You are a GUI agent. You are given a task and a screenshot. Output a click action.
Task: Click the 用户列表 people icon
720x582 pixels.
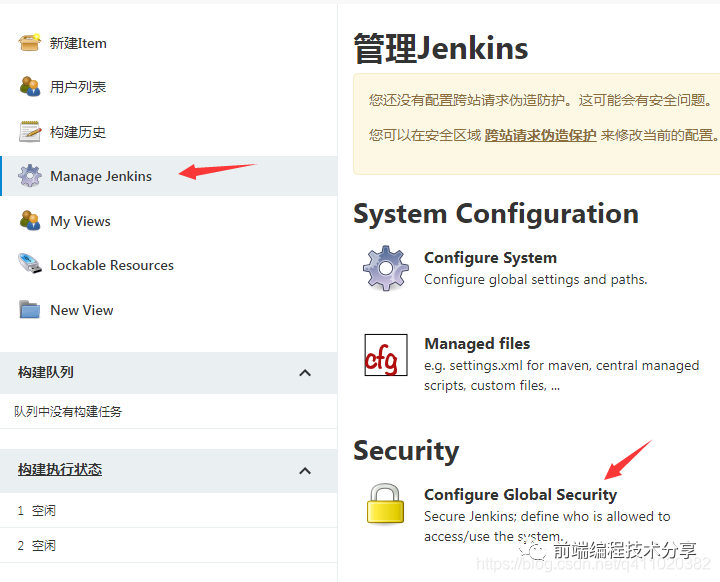click(x=30, y=86)
